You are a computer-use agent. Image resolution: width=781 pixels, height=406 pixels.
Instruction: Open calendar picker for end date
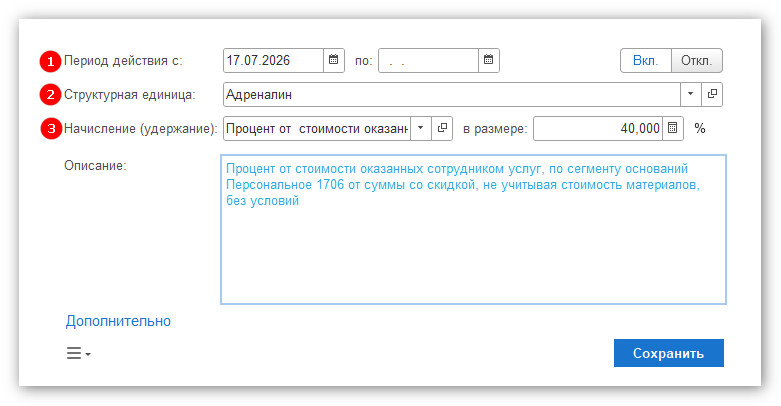point(489,60)
